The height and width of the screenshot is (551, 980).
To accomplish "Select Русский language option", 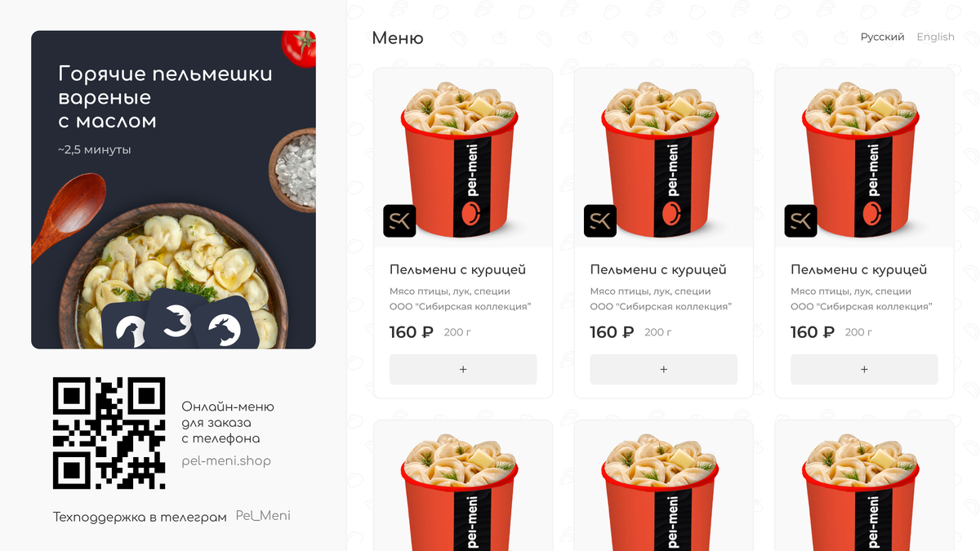I will point(883,37).
